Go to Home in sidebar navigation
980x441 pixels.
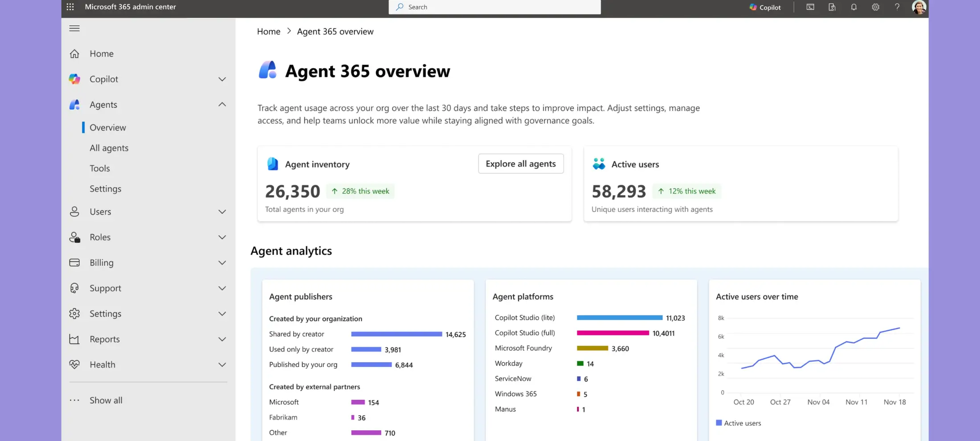(102, 54)
